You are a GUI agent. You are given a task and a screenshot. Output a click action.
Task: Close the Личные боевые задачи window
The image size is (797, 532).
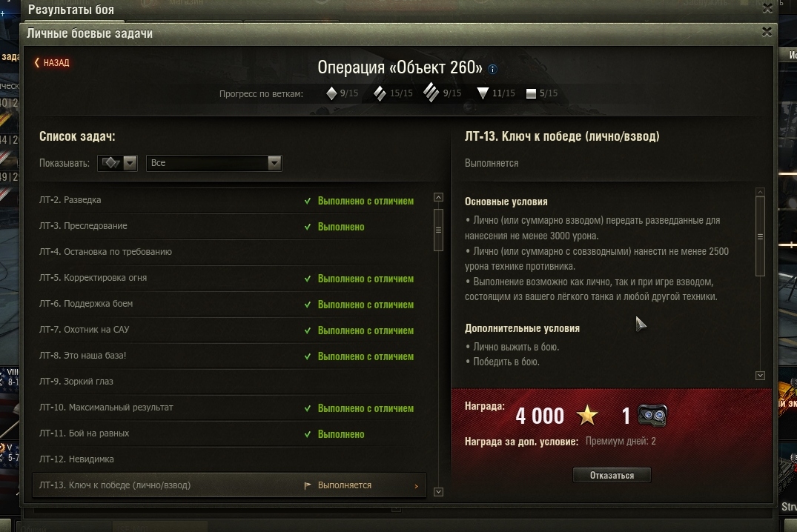[767, 32]
